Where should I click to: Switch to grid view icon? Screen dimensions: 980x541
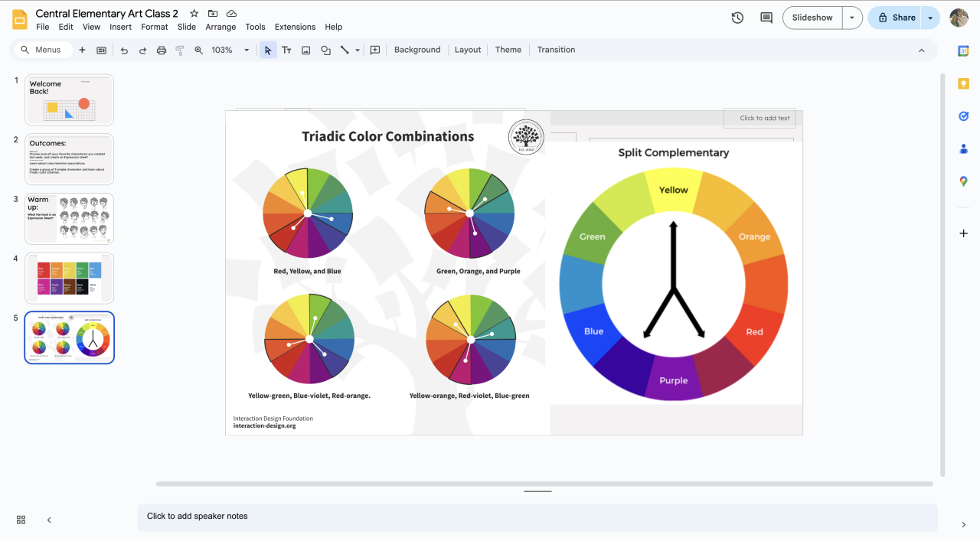[21, 520]
